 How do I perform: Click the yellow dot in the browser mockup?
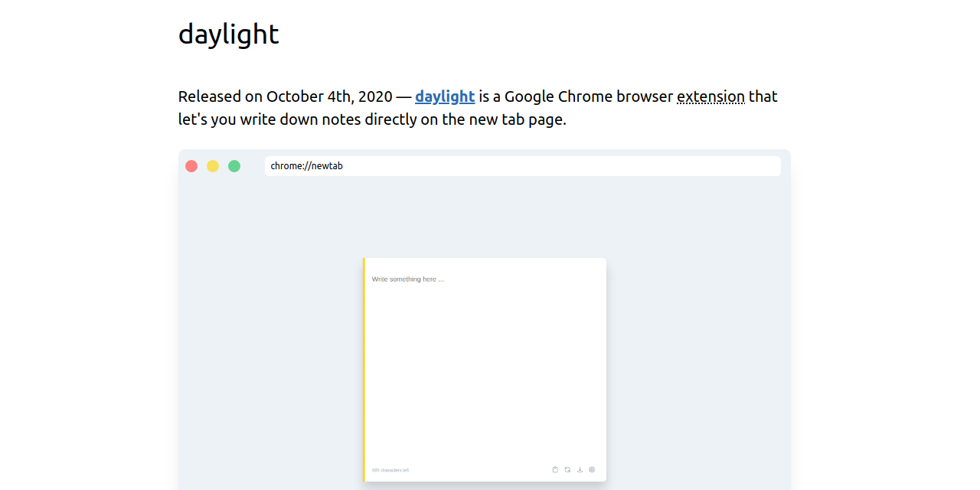(213, 166)
